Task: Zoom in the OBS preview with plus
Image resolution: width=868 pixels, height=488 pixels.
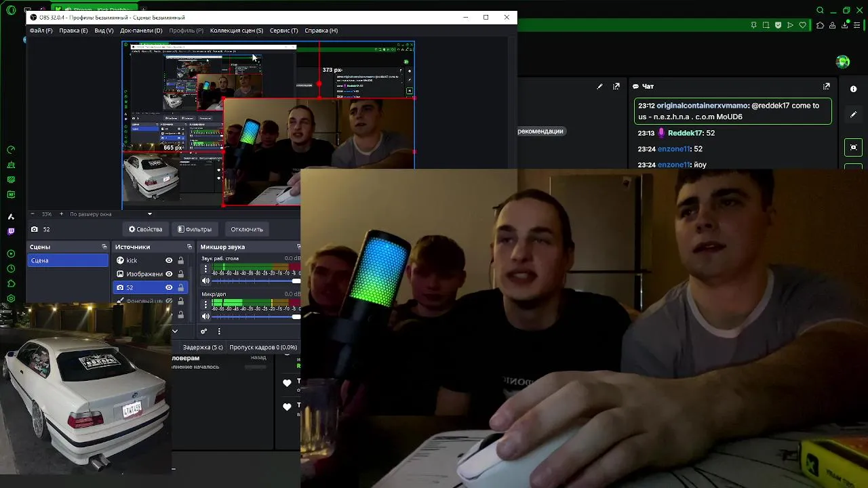Action: [61, 214]
